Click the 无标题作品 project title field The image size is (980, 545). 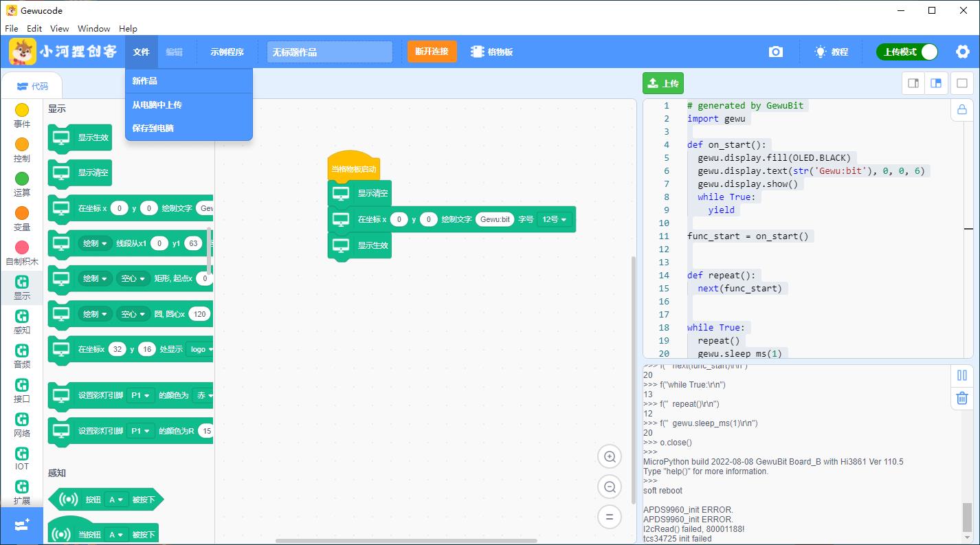tap(330, 52)
